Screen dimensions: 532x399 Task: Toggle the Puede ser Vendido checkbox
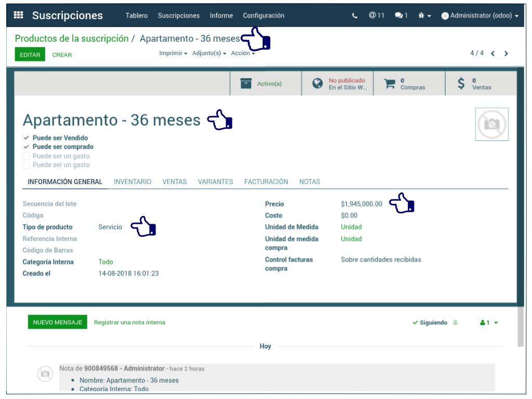coord(26,138)
